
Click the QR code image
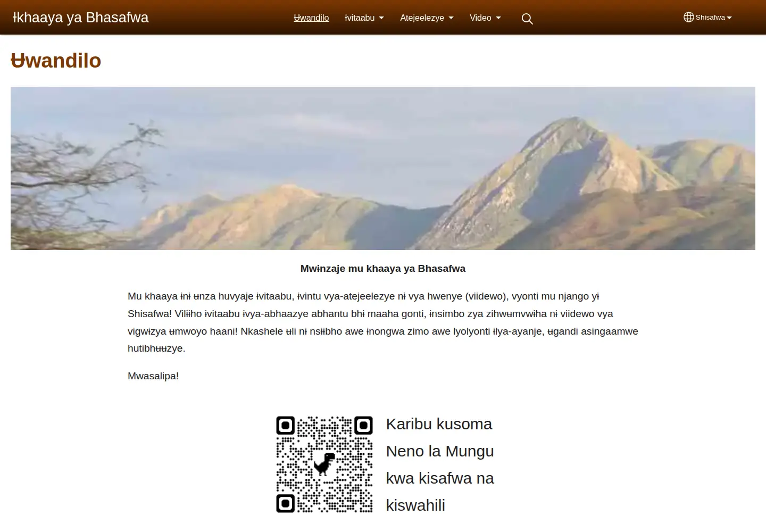coord(324,464)
